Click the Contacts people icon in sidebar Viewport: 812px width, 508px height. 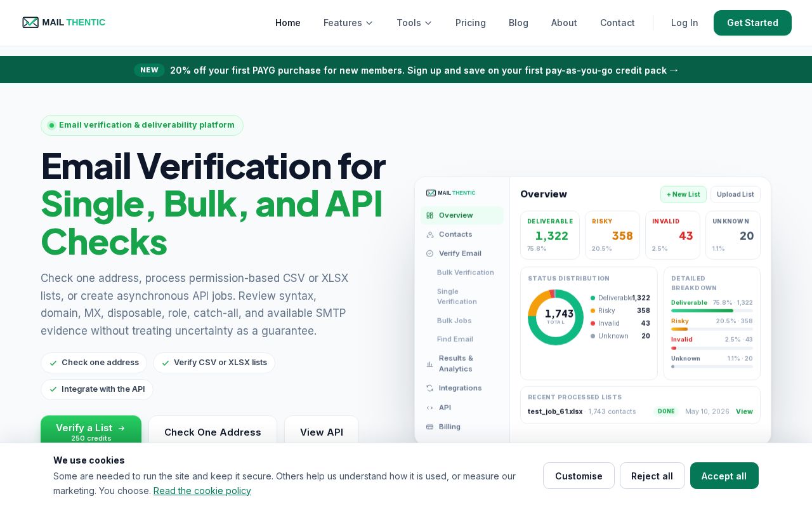tap(429, 234)
